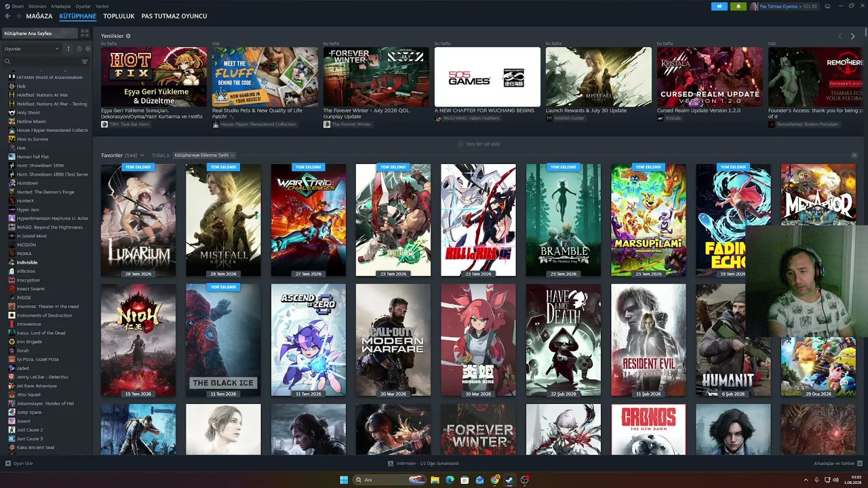Open the green notifications bell
Screen dimensions: 868x488
pyautogui.click(x=738, y=6)
